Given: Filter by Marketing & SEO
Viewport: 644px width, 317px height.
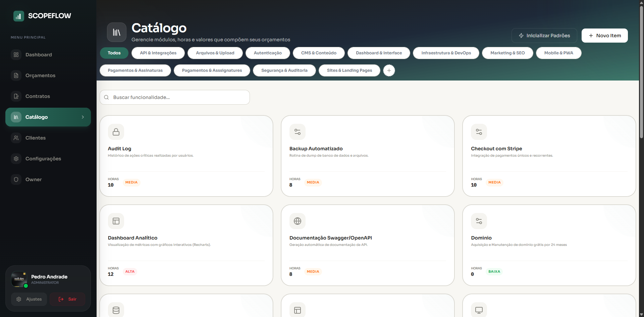Looking at the screenshot, I should [x=507, y=53].
